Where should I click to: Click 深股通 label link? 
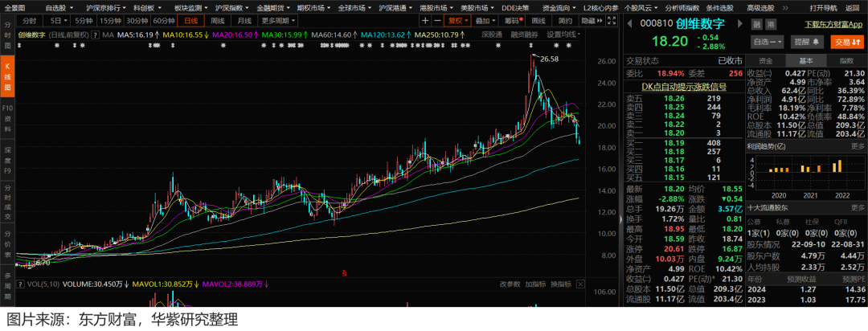(x=491, y=35)
